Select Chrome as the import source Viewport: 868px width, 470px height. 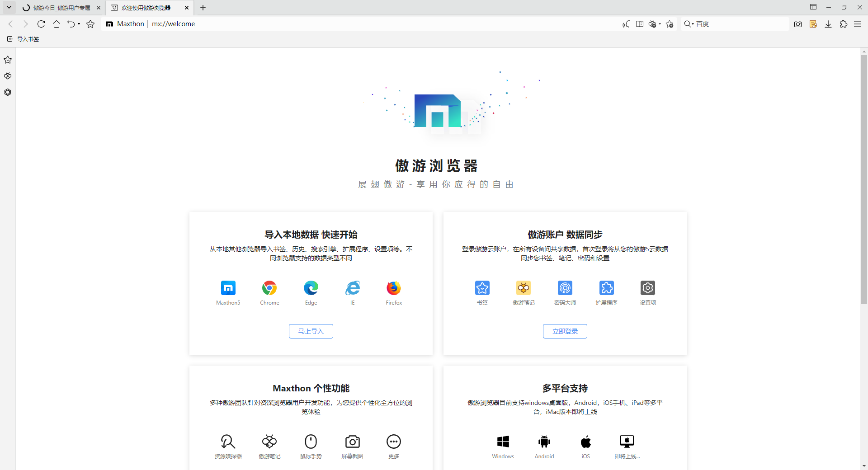coord(269,288)
